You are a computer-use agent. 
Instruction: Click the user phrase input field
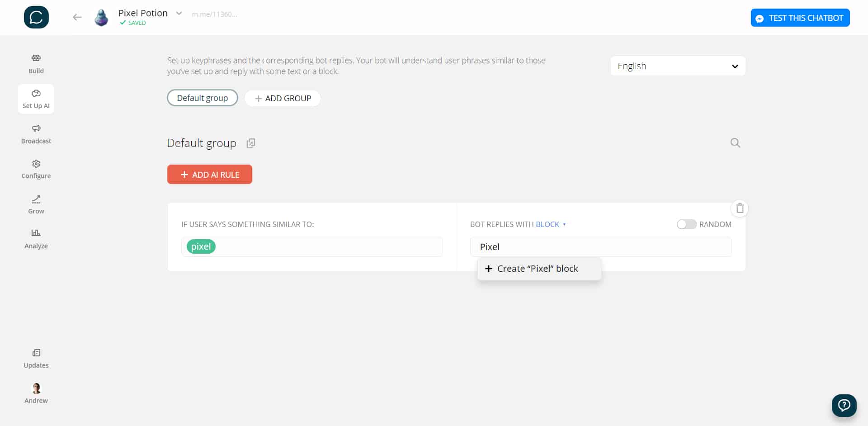coord(312,247)
